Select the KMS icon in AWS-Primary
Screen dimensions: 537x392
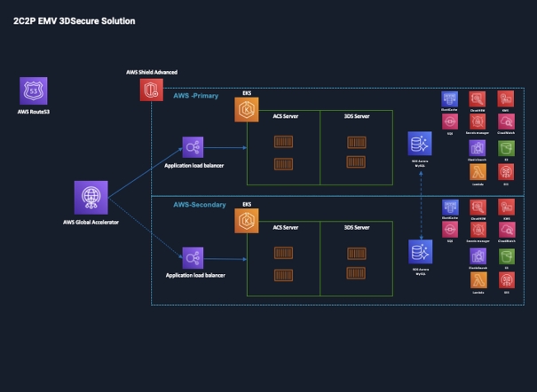[506, 98]
